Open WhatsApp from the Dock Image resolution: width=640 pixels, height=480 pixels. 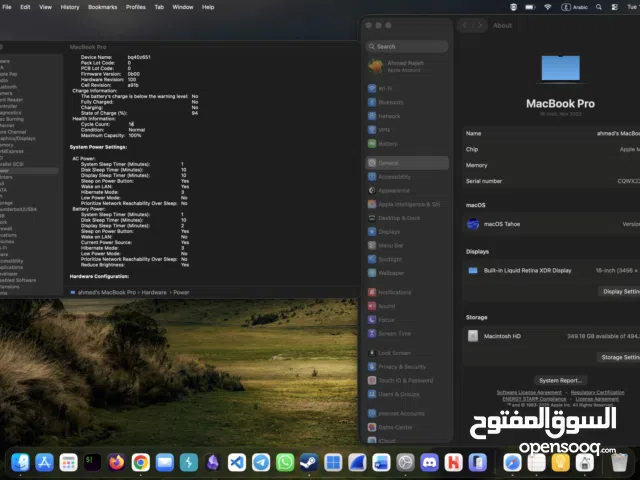(285, 462)
